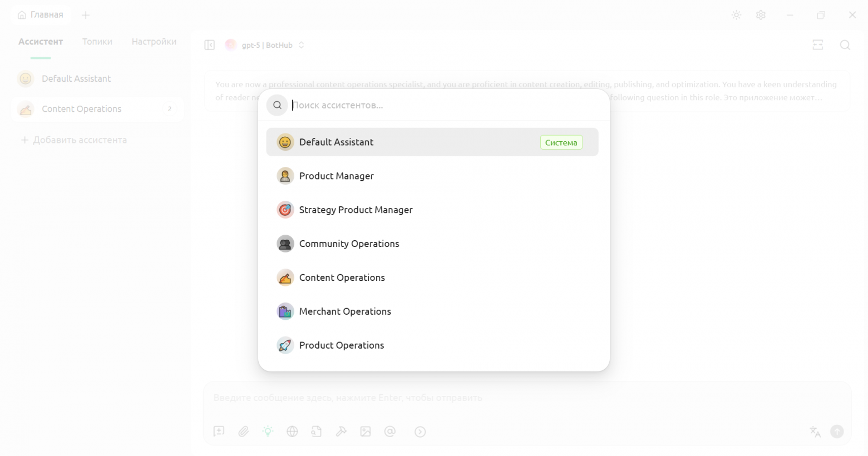The image size is (868, 456).
Task: Switch to the Топики tab
Action: click(x=97, y=42)
